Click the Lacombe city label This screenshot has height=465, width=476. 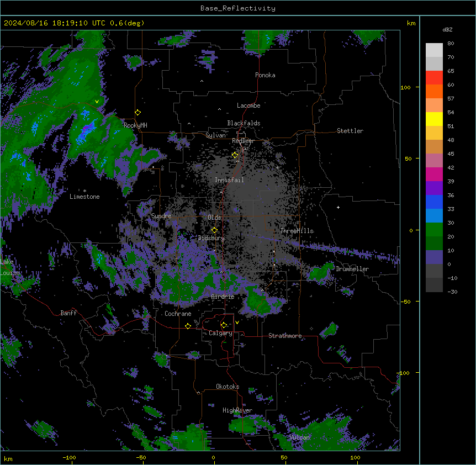[248, 105]
